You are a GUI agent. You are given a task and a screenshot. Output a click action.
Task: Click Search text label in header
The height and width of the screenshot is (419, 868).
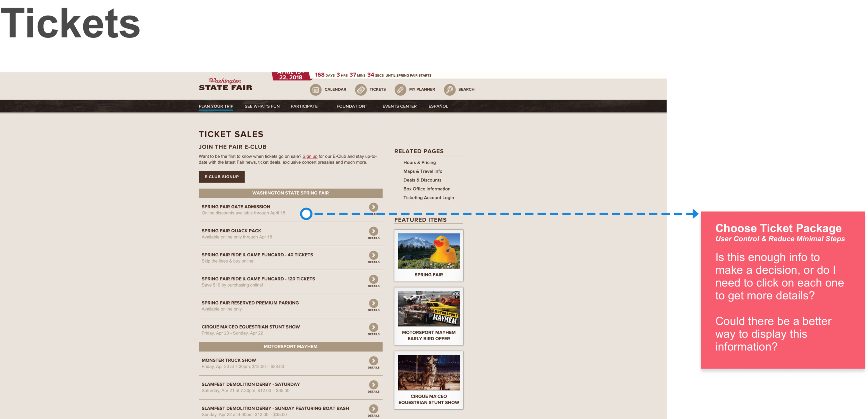pos(466,89)
